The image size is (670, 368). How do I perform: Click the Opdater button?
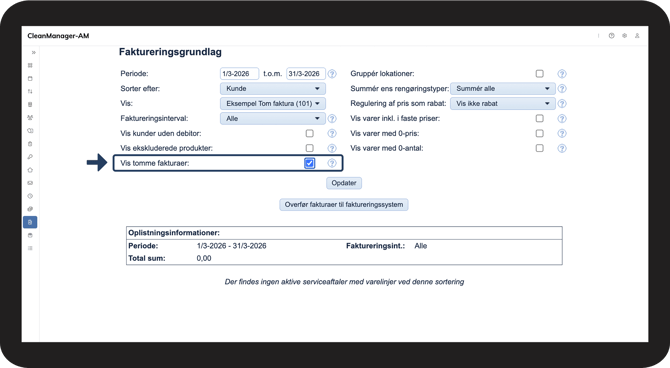(x=344, y=183)
